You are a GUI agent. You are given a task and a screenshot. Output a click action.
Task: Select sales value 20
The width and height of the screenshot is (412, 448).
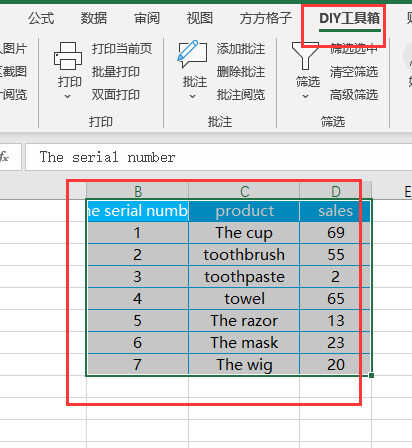[335, 365]
